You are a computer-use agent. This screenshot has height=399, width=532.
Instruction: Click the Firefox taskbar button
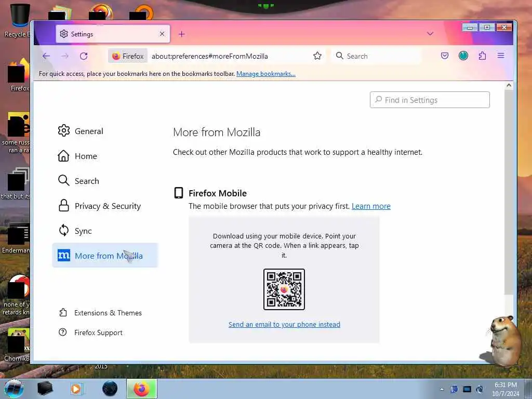[x=142, y=389]
